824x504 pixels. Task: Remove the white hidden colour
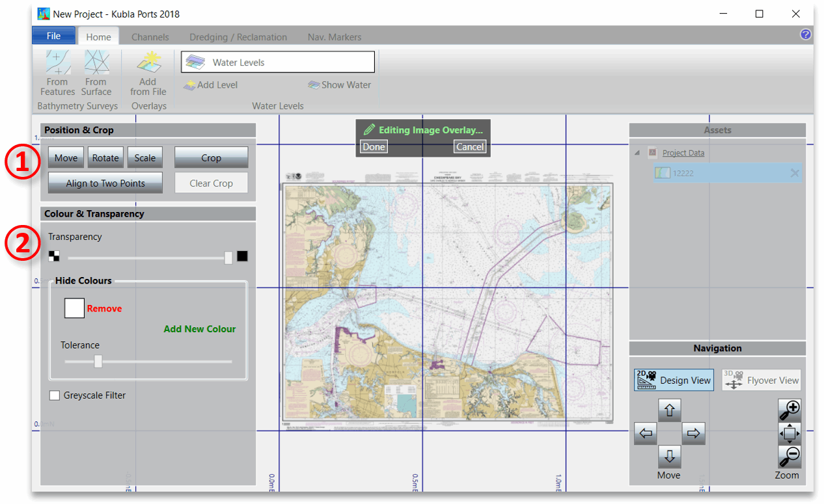pos(104,308)
